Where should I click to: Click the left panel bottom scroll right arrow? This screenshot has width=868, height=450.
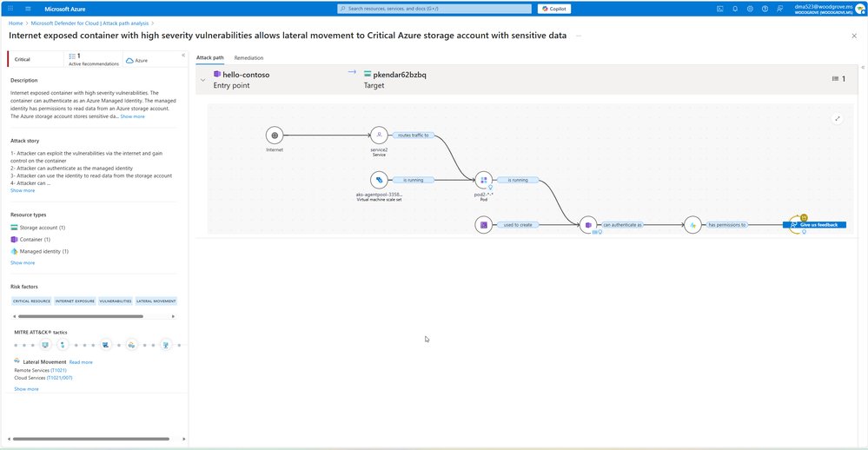click(x=184, y=439)
